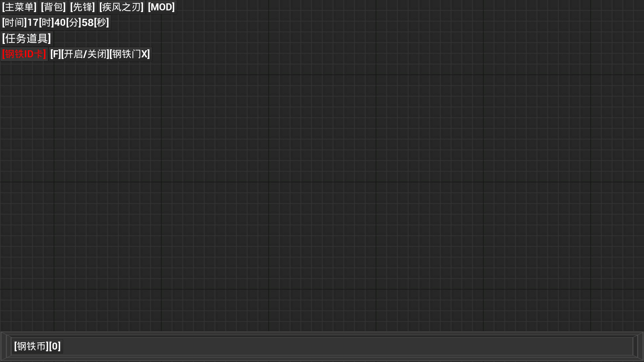Click the F key prompt
Screen dimensions: 644x362
tap(55, 54)
